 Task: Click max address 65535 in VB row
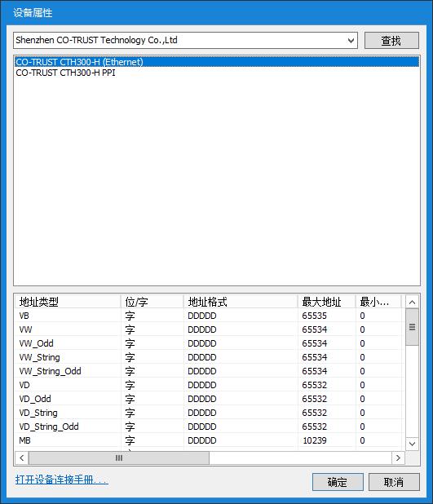(x=314, y=316)
